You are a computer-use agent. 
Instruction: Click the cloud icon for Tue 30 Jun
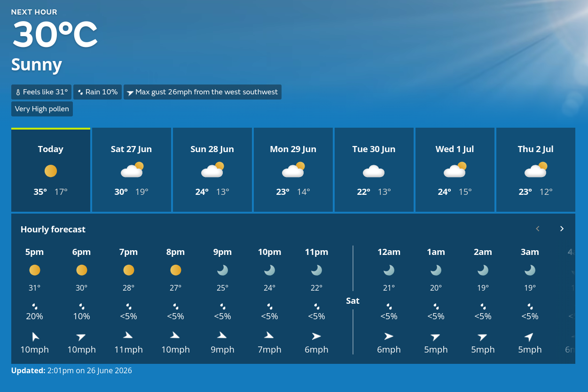click(x=374, y=171)
